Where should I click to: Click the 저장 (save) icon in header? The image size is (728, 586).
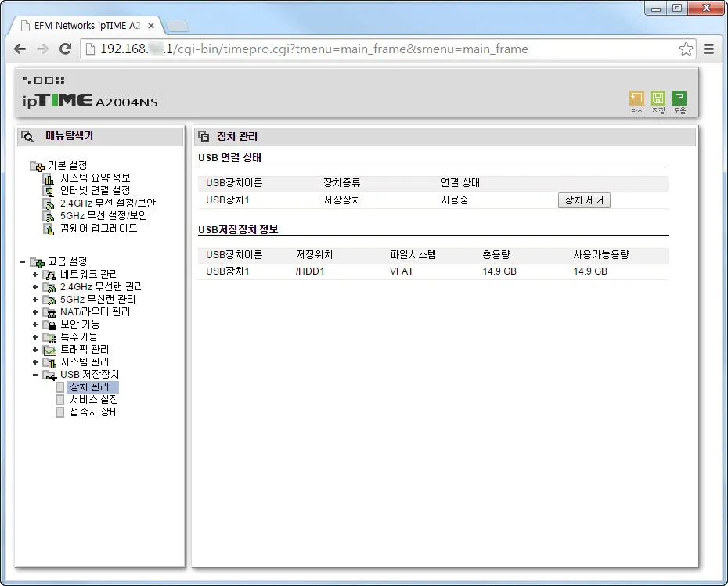pyautogui.click(x=658, y=99)
